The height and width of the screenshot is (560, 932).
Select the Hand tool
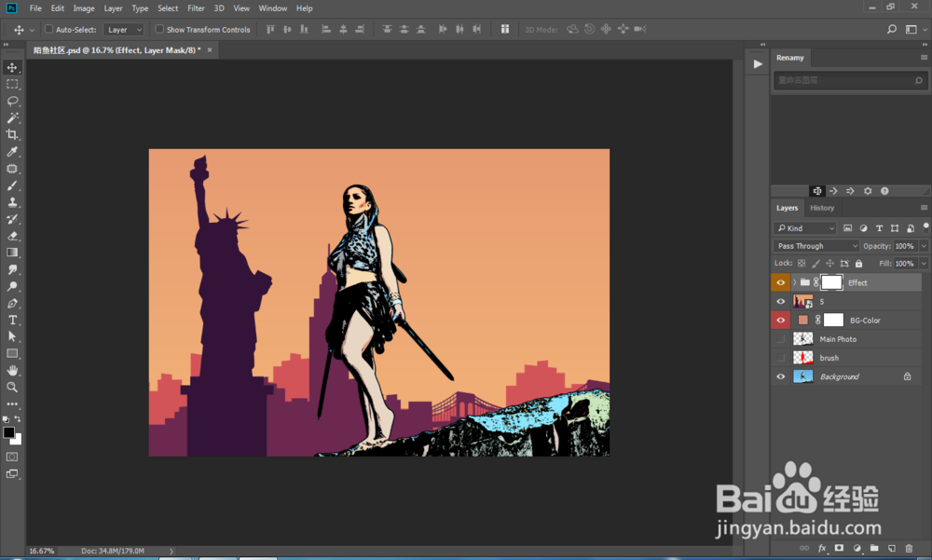pos(12,370)
